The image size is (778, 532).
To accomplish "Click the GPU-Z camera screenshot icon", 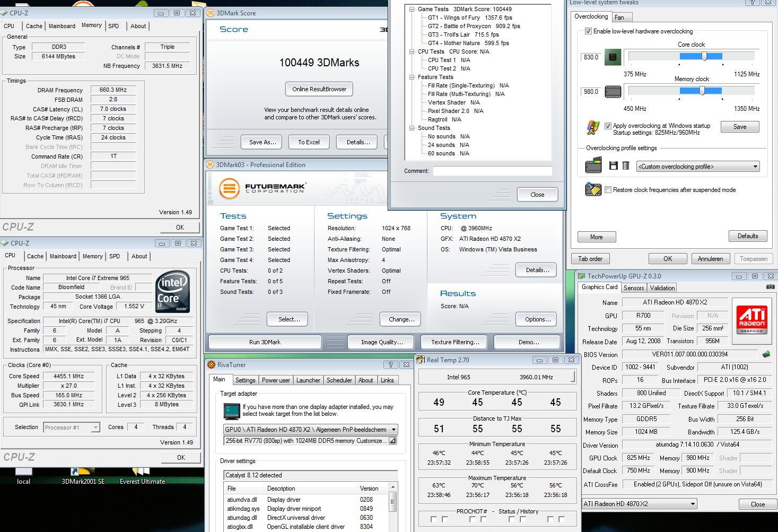I will 770,287.
